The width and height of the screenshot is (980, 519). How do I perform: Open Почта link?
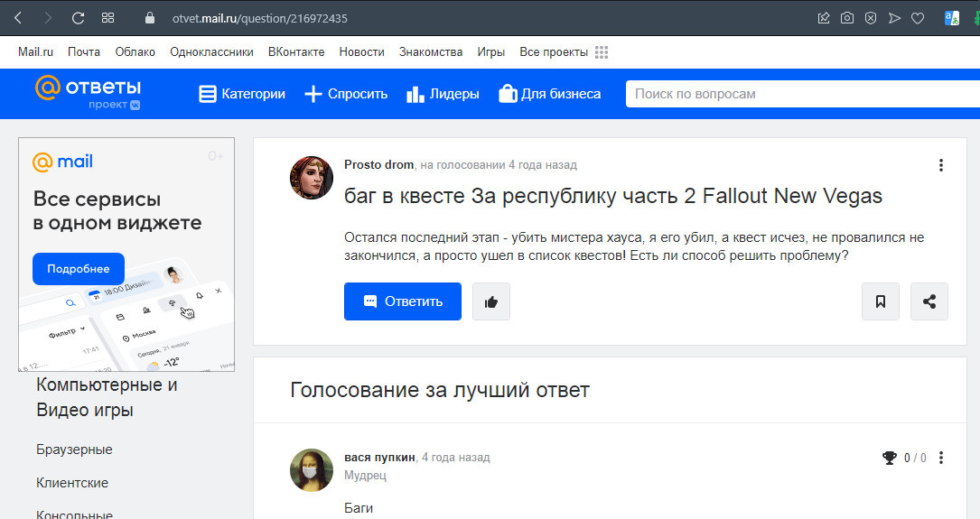84,51
